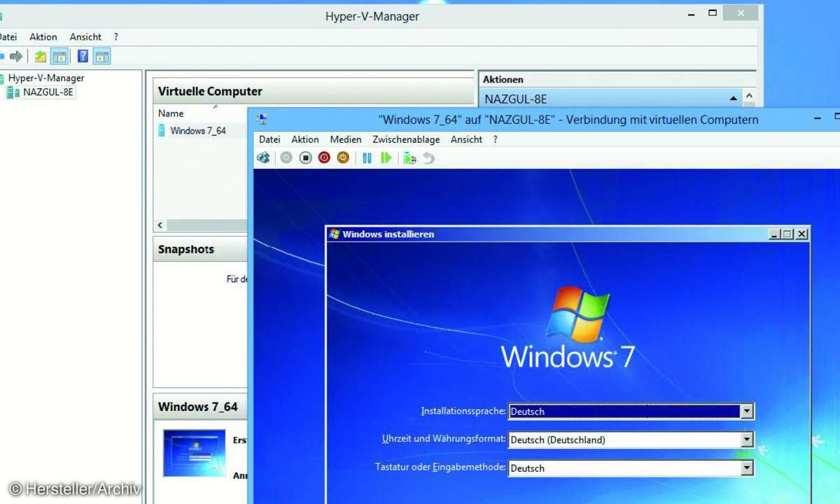Open the Tastatur oder Eingabemethode dropdown
Screen dimensions: 840x504
pyautogui.click(x=747, y=468)
